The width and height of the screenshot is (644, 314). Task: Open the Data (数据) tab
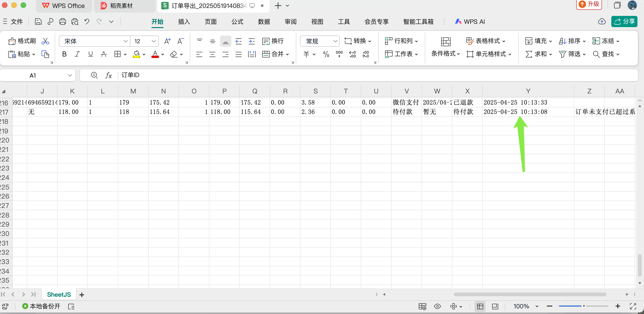tap(264, 22)
